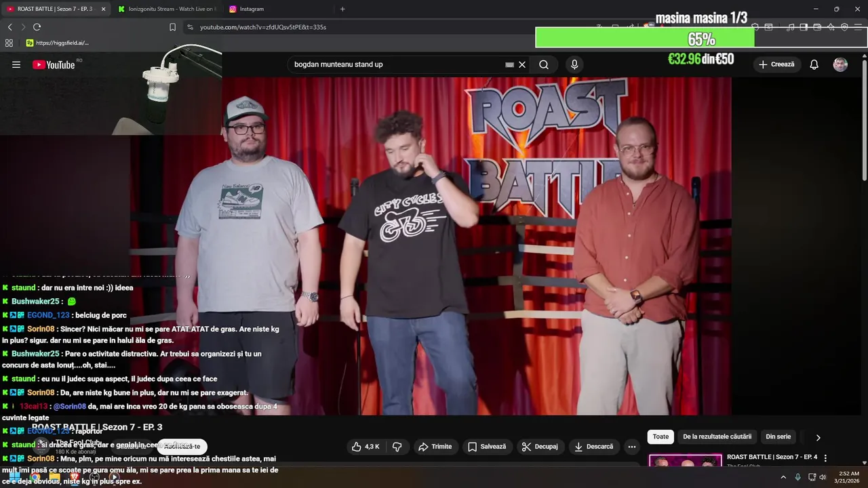868x488 pixels.
Task: Open more actions ellipsis menu
Action: coord(632,447)
